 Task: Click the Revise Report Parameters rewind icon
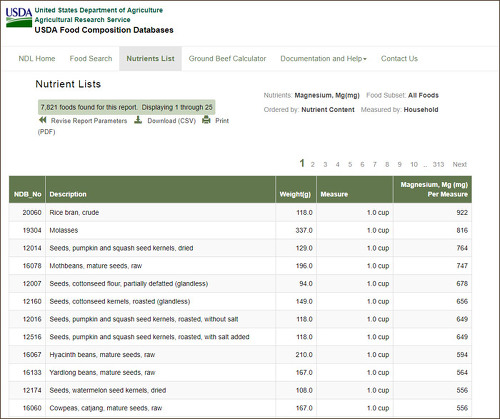click(x=42, y=120)
